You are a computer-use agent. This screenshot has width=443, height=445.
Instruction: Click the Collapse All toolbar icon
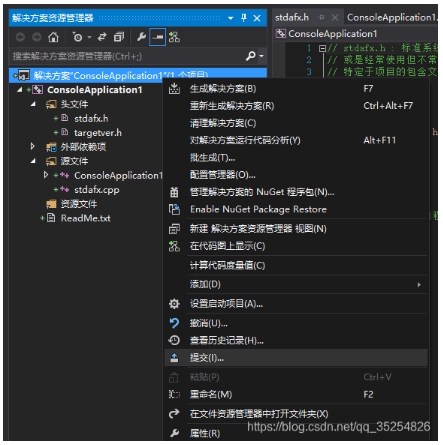coord(119,37)
